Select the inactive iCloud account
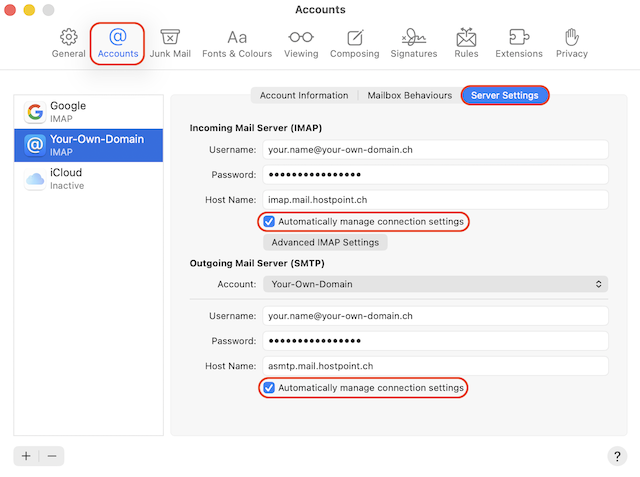This screenshot has width=640, height=477. point(89,179)
